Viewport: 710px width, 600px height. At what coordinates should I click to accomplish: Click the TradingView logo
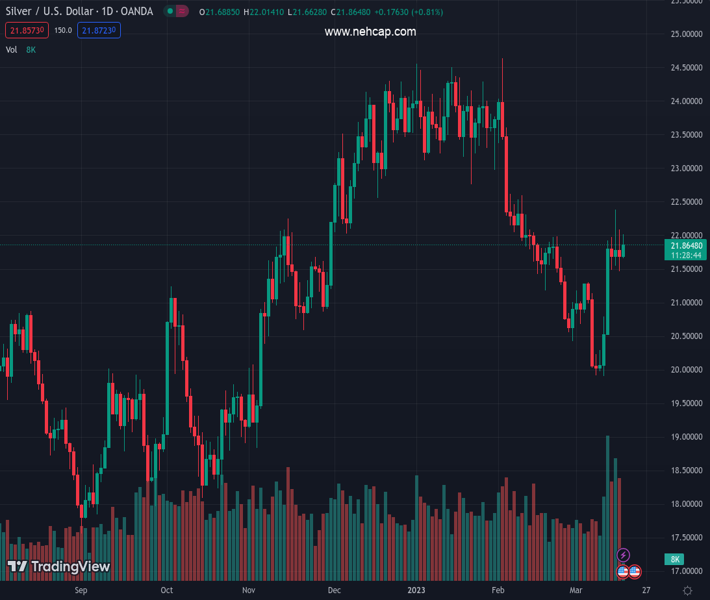59,567
